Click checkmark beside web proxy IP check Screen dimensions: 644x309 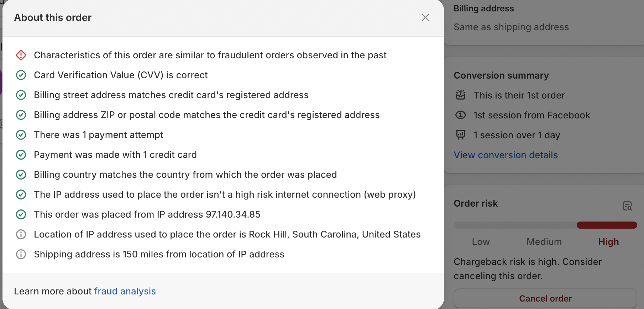(21, 195)
